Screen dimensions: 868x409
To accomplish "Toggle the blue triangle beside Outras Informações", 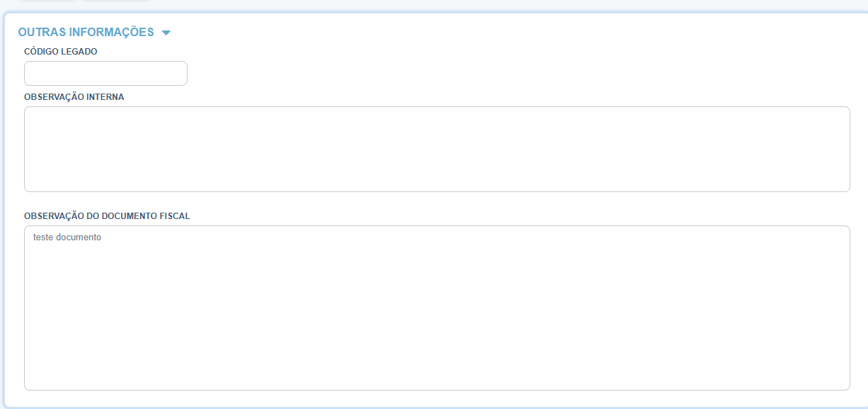I will (166, 33).
